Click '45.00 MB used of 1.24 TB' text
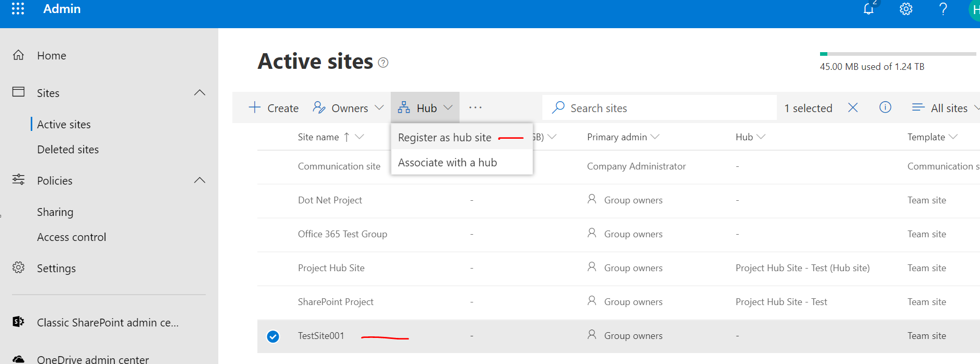 (872, 66)
